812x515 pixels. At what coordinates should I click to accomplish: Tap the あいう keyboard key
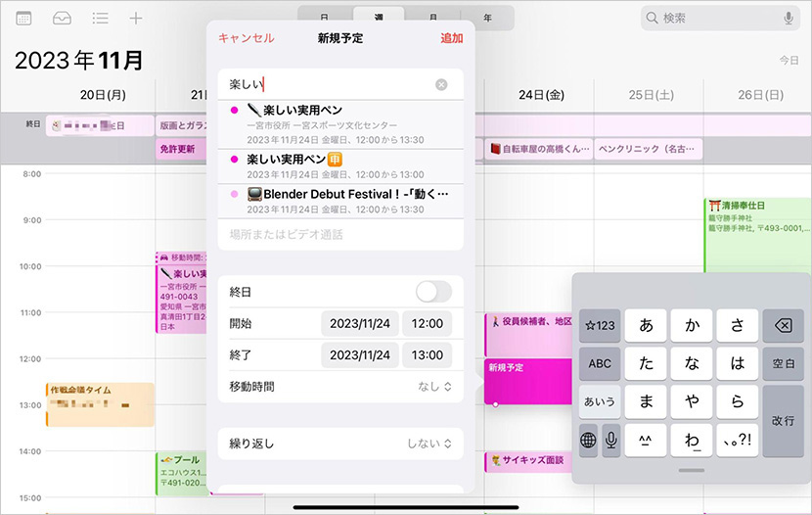600,402
